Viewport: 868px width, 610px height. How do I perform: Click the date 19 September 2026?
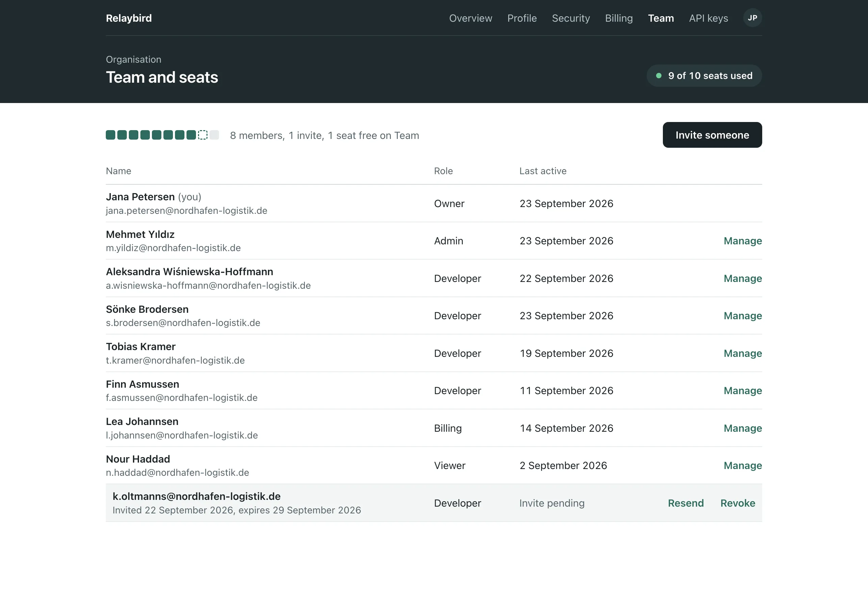(x=566, y=353)
